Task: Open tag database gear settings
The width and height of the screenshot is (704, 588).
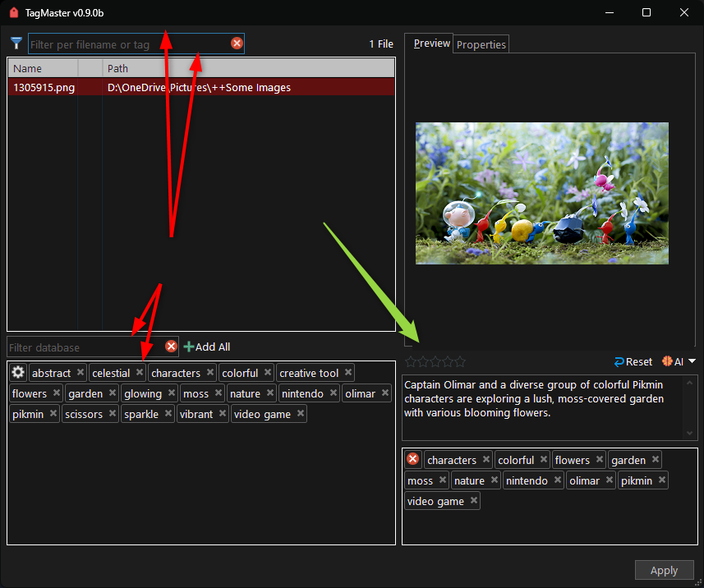Action: [18, 373]
